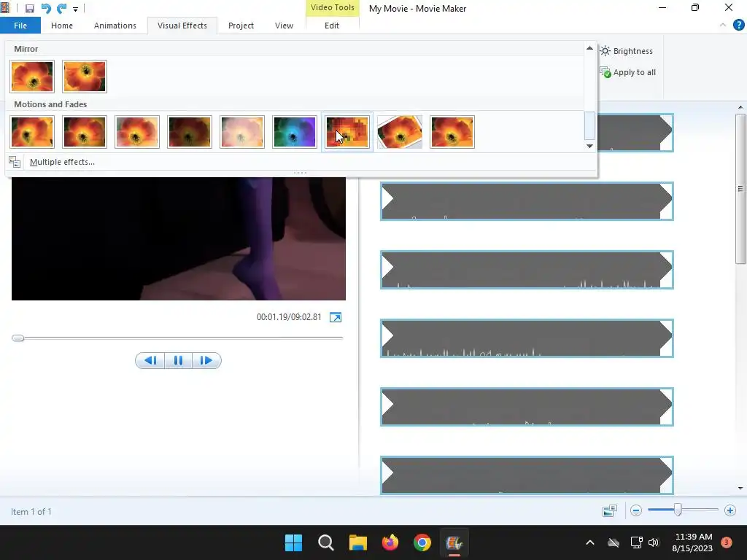Launch Google Chrome from taskbar

[422, 542]
